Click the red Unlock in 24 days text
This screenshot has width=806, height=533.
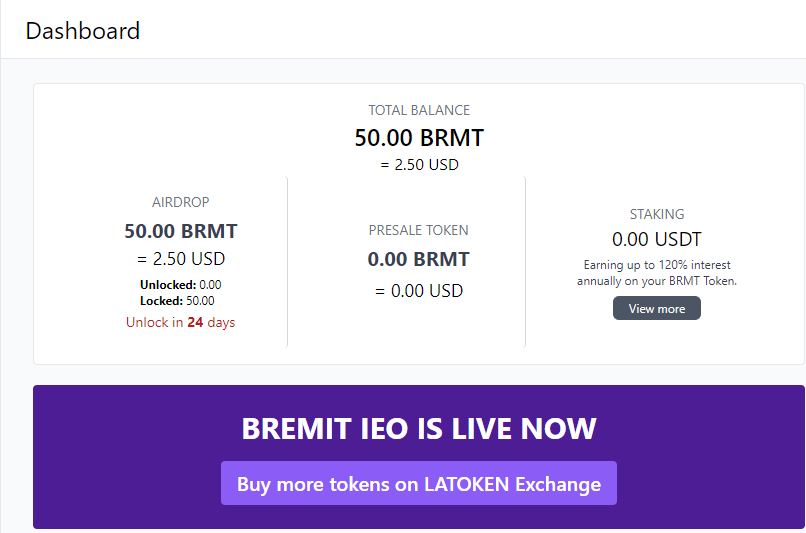(x=181, y=322)
